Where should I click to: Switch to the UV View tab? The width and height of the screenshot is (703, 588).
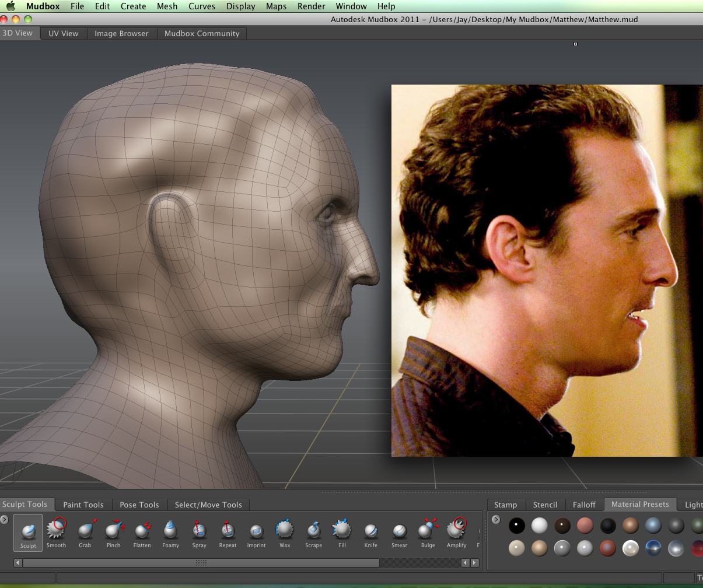coord(63,33)
